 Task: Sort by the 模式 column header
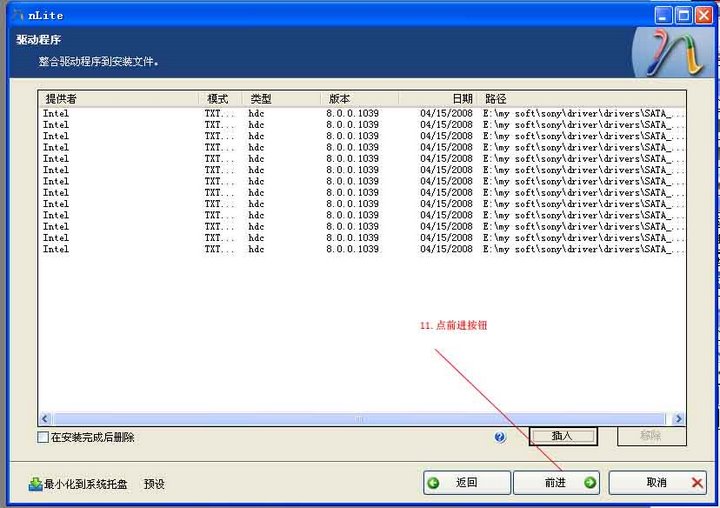click(x=220, y=99)
